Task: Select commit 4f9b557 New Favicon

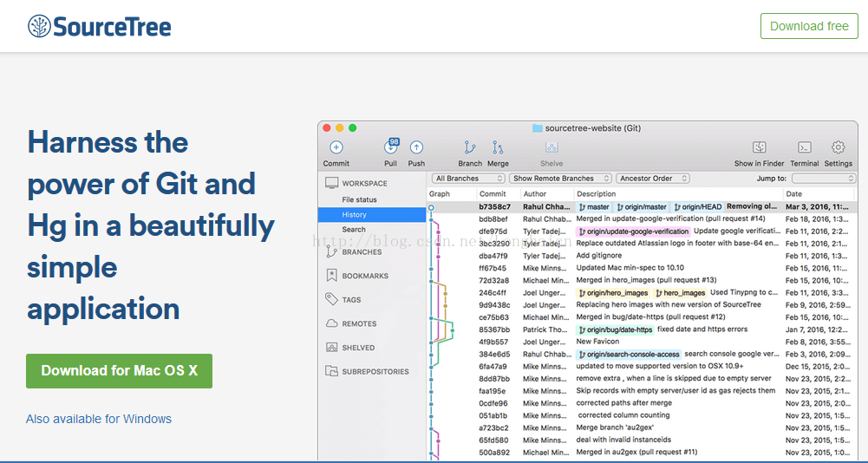Action: click(642, 342)
